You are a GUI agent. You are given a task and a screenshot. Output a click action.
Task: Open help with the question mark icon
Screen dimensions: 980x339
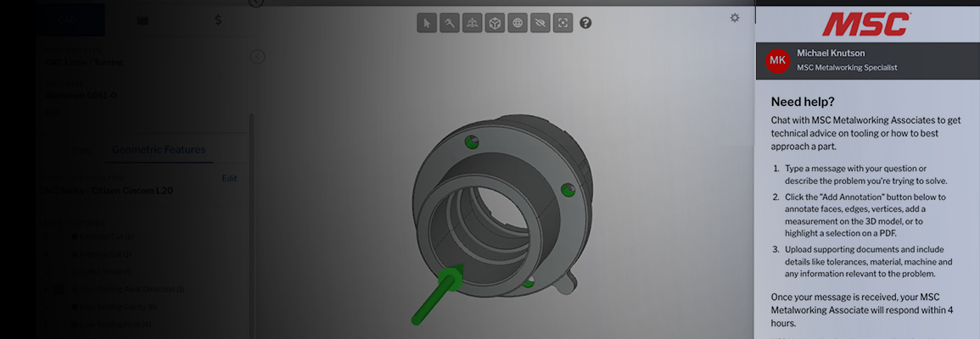[x=585, y=23]
